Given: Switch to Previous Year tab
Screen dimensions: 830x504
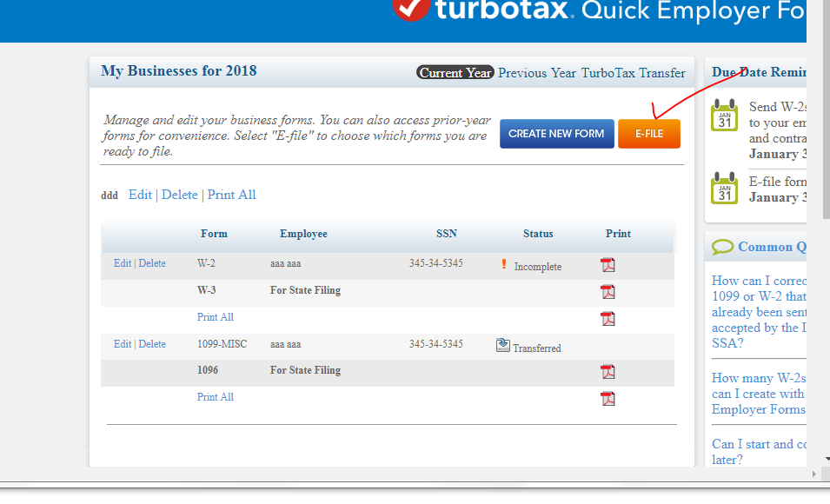Looking at the screenshot, I should [537, 72].
